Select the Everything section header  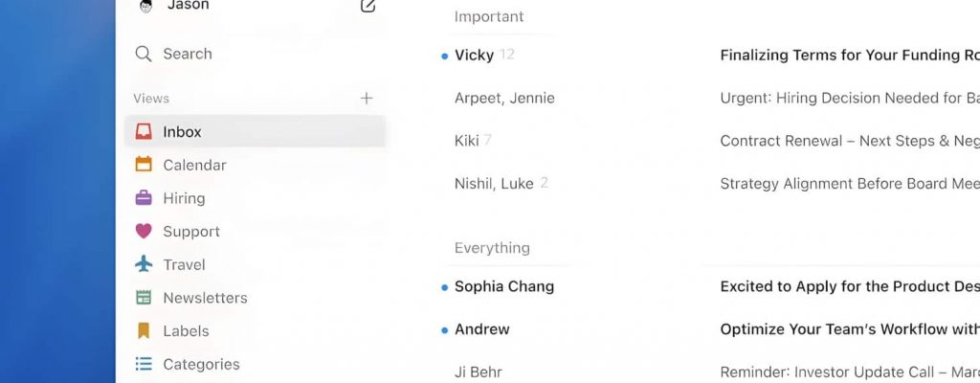[x=492, y=248]
